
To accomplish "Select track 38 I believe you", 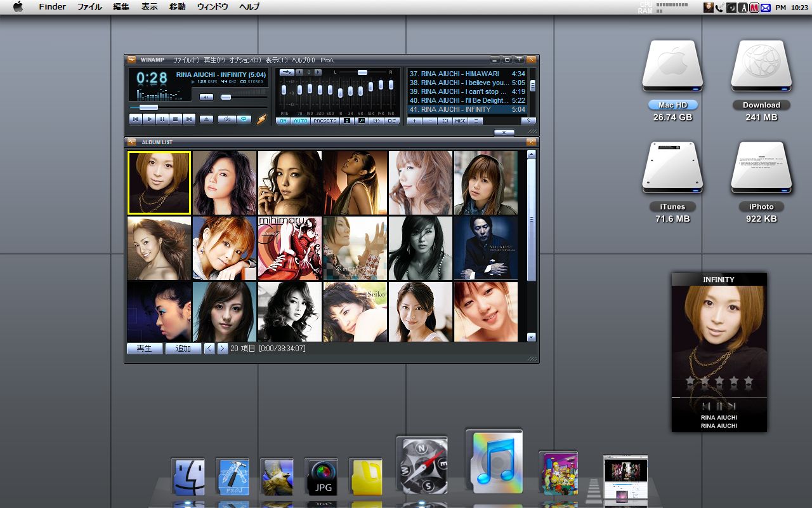I will [x=467, y=83].
